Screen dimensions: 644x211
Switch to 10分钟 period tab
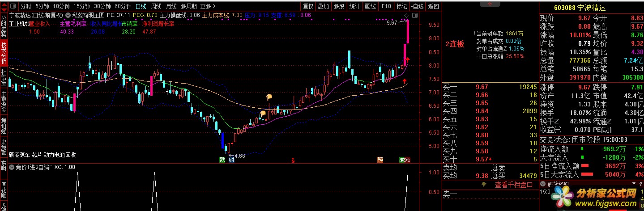coord(61,6)
